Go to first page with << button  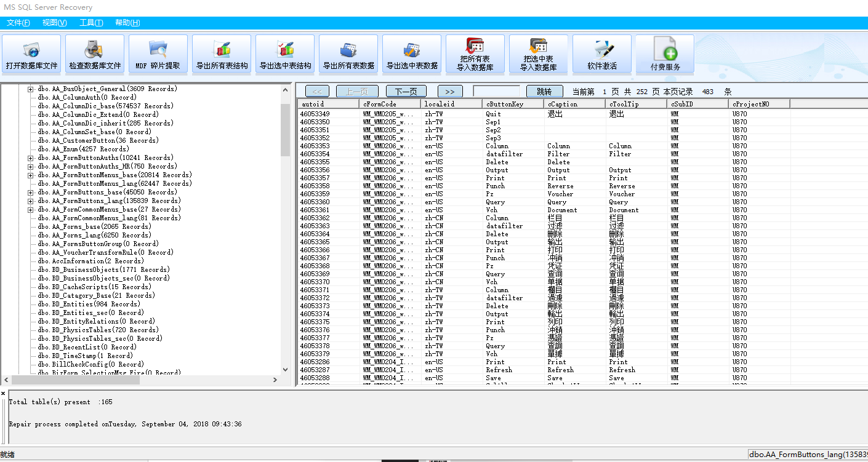click(x=317, y=91)
